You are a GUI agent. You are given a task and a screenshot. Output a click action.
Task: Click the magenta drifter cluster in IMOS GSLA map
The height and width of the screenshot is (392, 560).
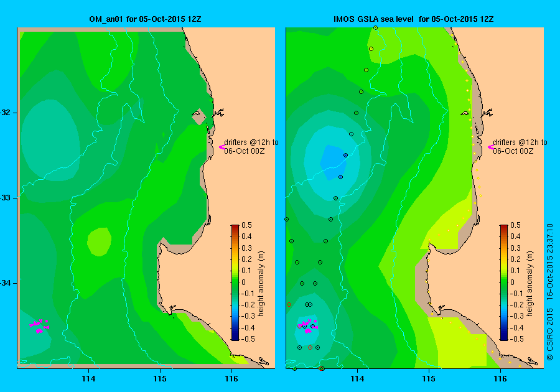pyautogui.click(x=308, y=326)
